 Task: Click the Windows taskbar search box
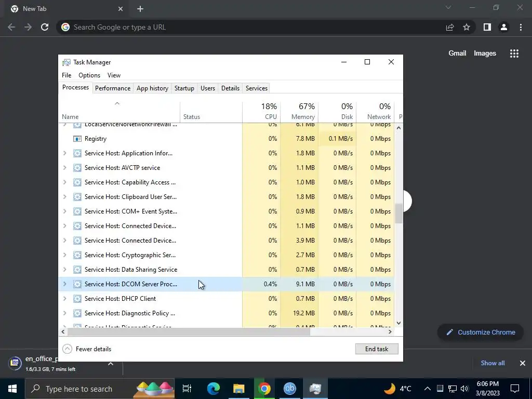[x=100, y=389]
